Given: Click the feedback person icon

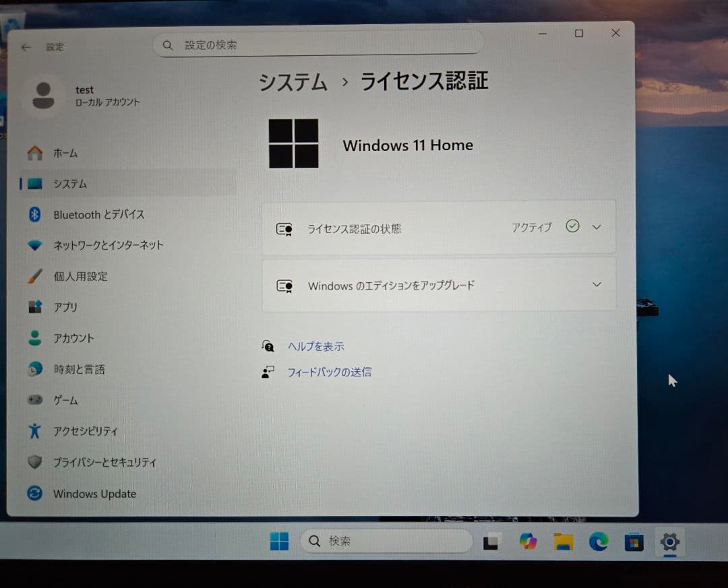Looking at the screenshot, I should click(x=268, y=372).
